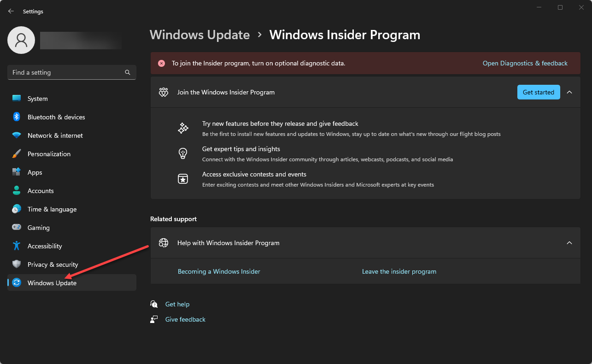Open Diagnostics & feedback link

click(x=525, y=63)
